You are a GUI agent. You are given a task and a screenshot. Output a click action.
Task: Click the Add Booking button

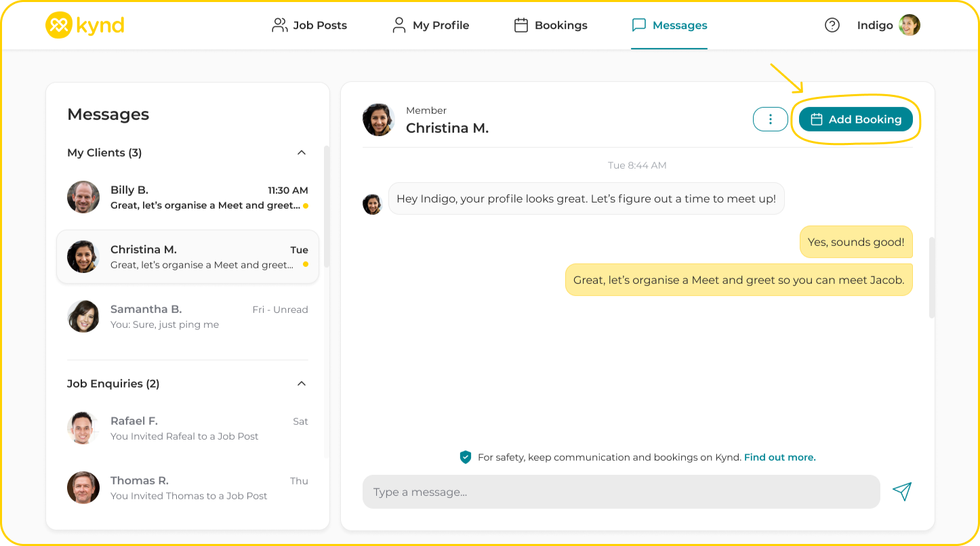(855, 119)
